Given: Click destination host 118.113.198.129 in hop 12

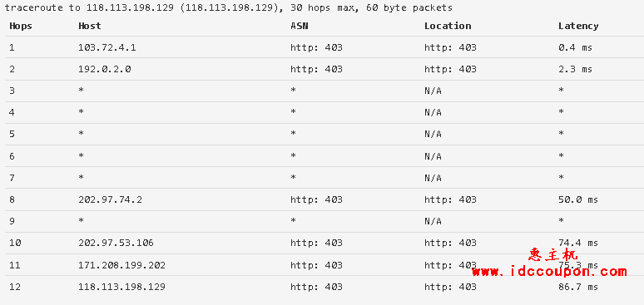Looking at the screenshot, I should (x=121, y=287).
